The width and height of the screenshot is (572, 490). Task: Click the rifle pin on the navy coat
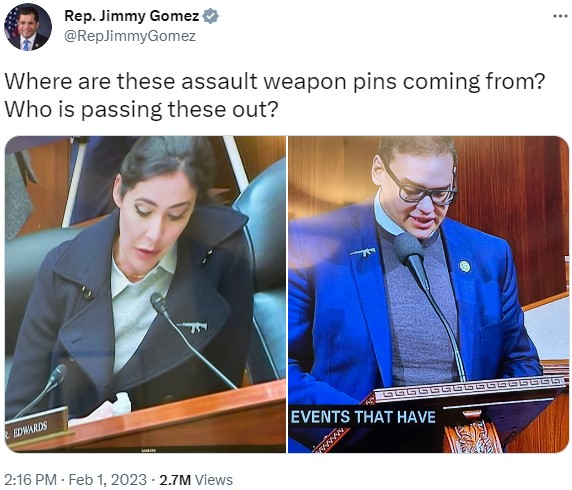[192, 327]
